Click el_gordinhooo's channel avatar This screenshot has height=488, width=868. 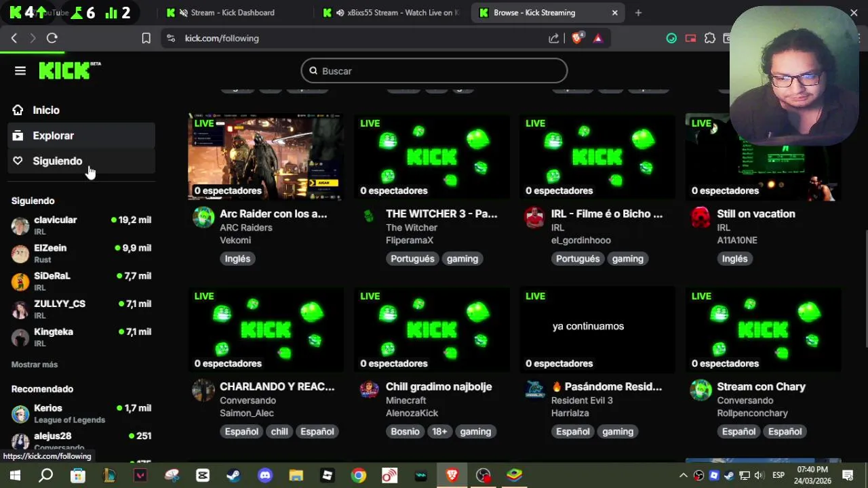pyautogui.click(x=535, y=218)
